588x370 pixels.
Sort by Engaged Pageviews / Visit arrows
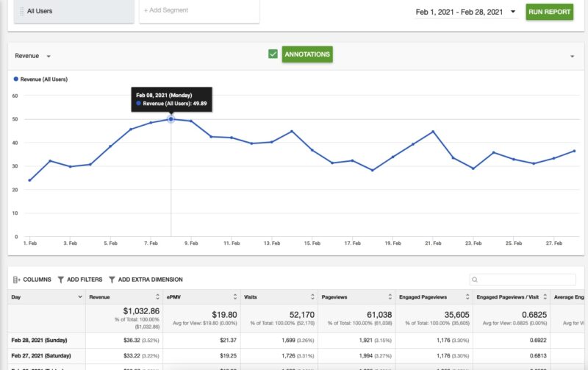(545, 297)
